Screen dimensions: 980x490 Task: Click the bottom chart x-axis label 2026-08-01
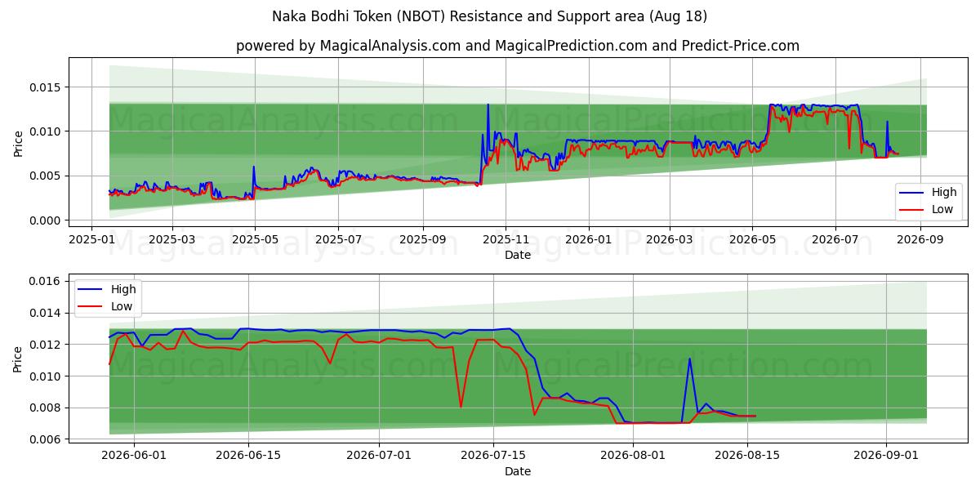(x=633, y=455)
